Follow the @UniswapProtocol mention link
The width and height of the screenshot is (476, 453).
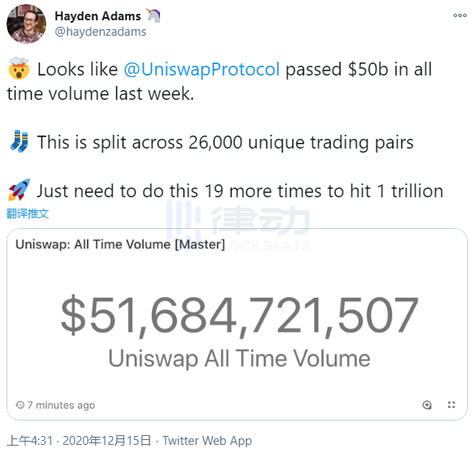(x=201, y=70)
